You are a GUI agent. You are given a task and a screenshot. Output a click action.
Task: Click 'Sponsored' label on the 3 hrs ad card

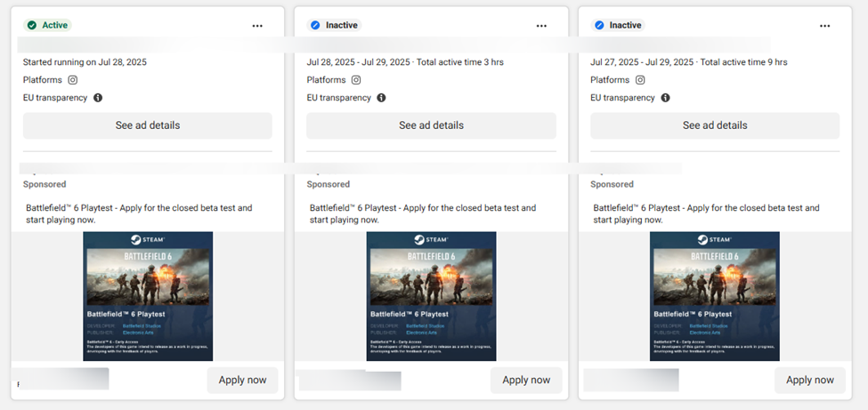329,184
